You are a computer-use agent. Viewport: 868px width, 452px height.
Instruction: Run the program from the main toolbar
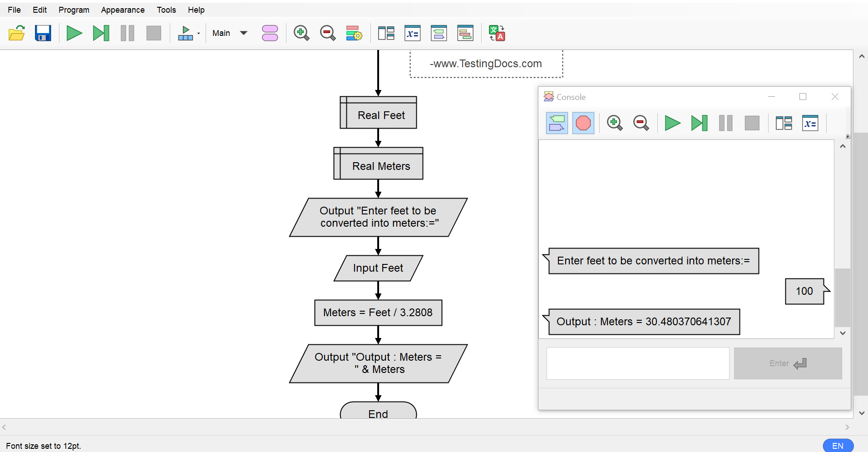[74, 33]
